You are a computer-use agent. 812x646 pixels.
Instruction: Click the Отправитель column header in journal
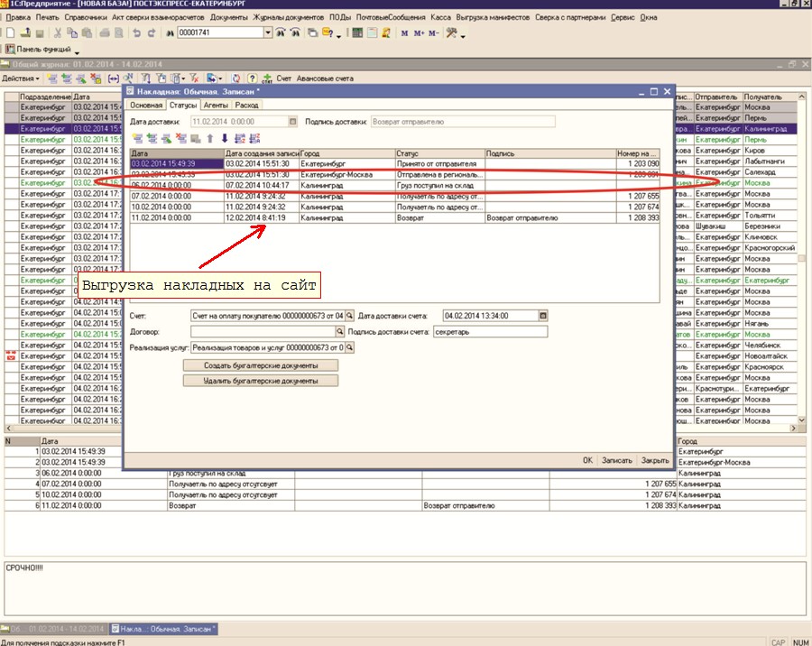pos(717,97)
